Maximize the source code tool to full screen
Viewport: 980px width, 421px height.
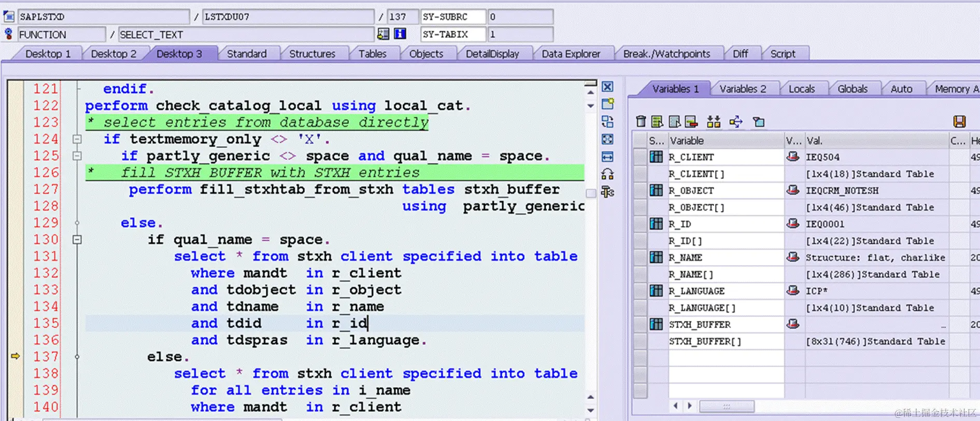(x=607, y=139)
